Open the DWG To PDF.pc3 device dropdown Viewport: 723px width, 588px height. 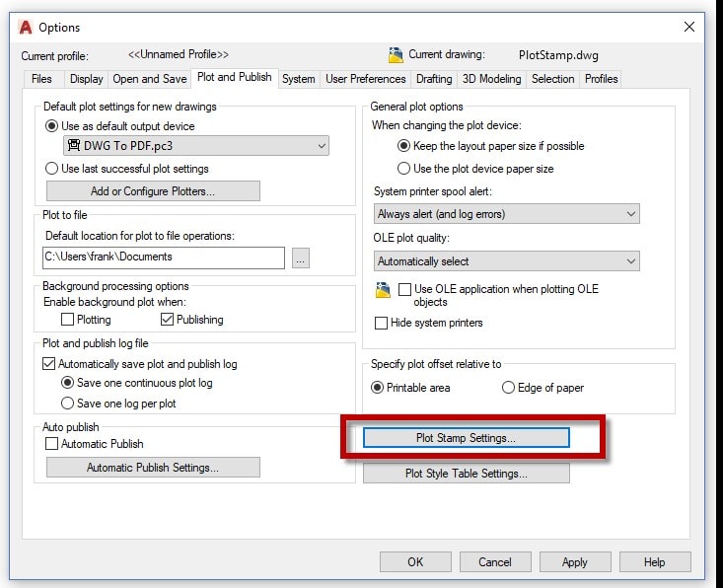196,146
